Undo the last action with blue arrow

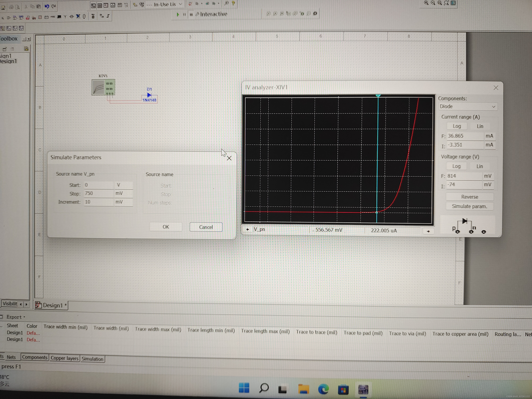click(x=47, y=6)
